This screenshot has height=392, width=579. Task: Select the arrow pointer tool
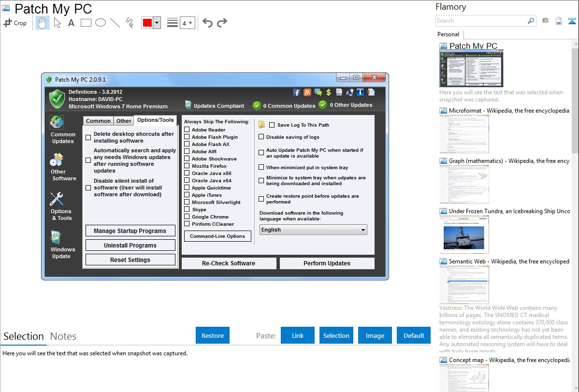coord(57,23)
